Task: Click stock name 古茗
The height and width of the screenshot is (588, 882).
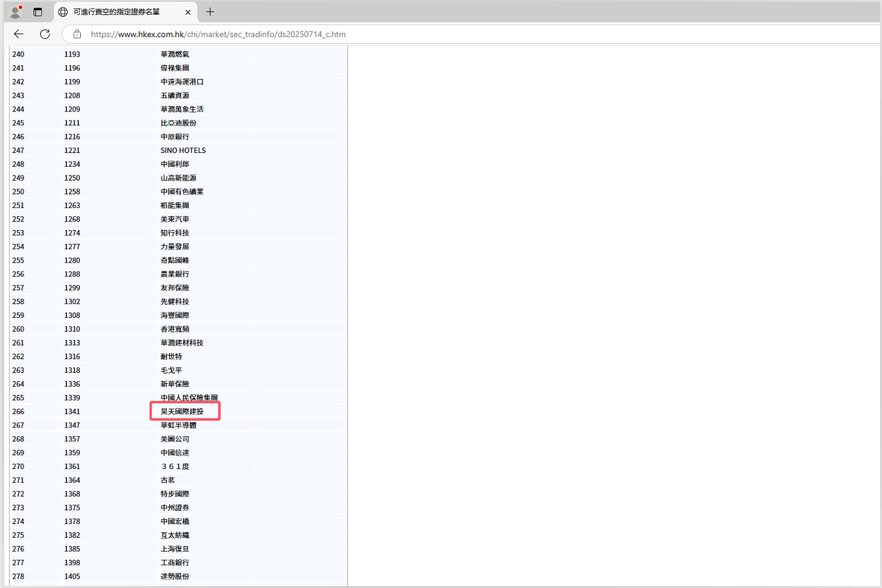Action: 167,481
